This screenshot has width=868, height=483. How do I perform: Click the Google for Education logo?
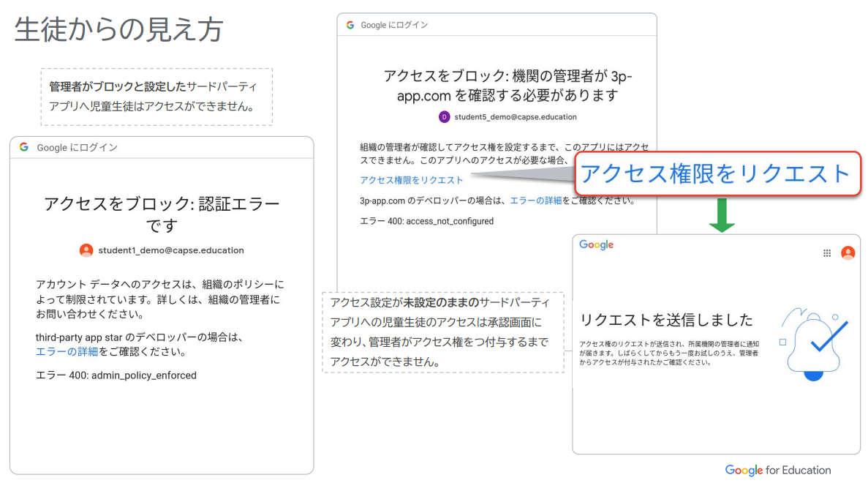click(x=778, y=471)
